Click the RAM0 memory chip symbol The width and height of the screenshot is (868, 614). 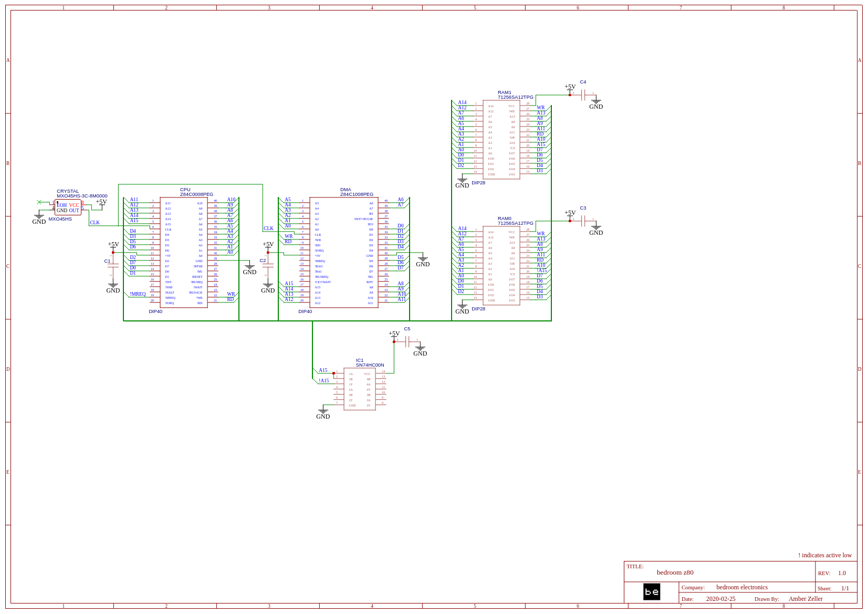pyautogui.click(x=501, y=266)
